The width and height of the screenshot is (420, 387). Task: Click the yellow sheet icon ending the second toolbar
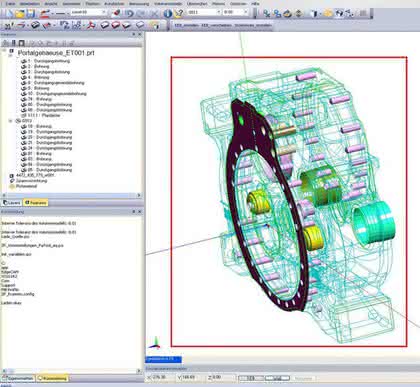pyautogui.click(x=154, y=25)
